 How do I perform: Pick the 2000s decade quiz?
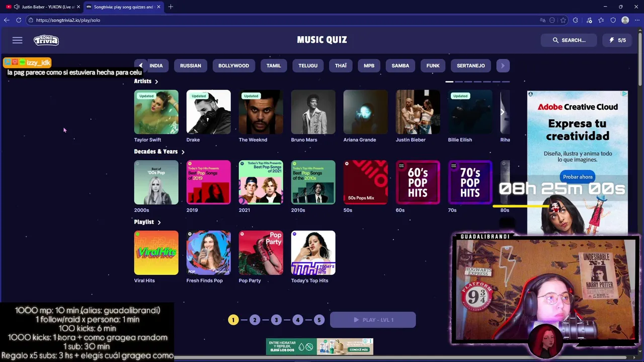pyautogui.click(x=156, y=183)
